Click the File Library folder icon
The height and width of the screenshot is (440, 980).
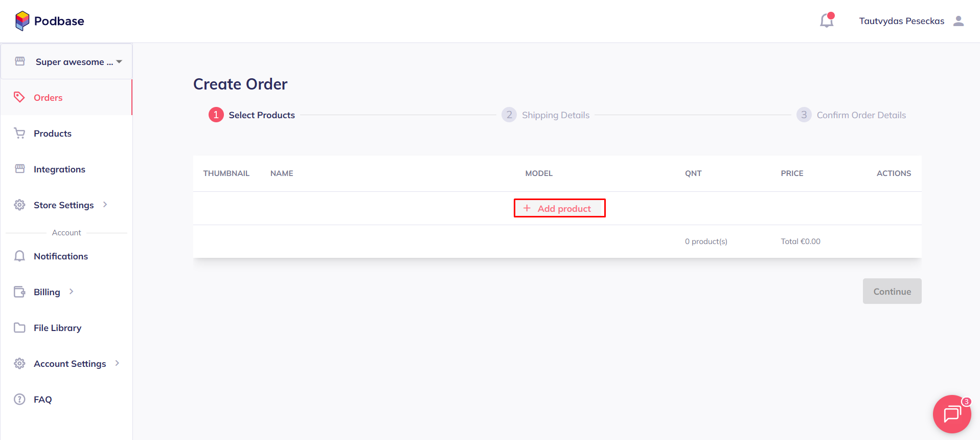(x=19, y=328)
